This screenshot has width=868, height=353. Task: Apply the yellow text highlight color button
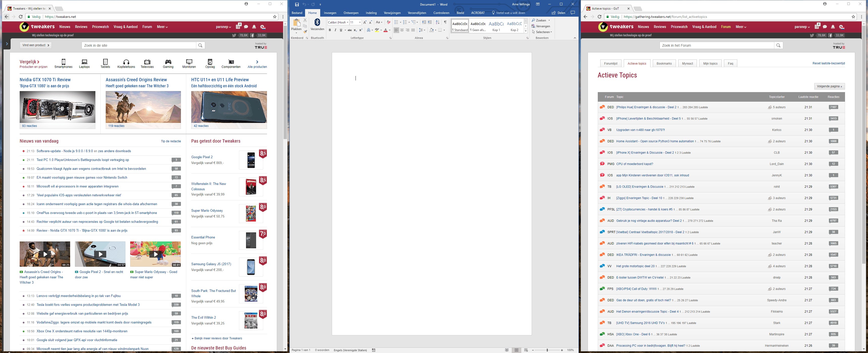click(377, 30)
